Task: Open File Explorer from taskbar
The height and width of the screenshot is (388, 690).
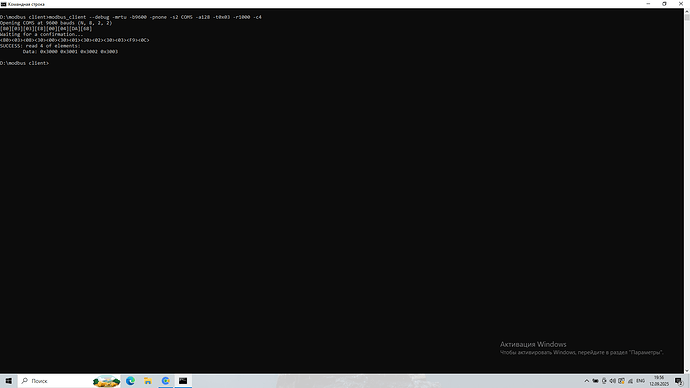Action: (148, 381)
